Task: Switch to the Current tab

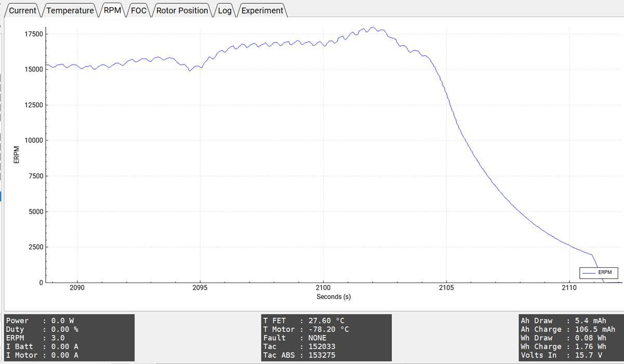Action: coord(22,10)
